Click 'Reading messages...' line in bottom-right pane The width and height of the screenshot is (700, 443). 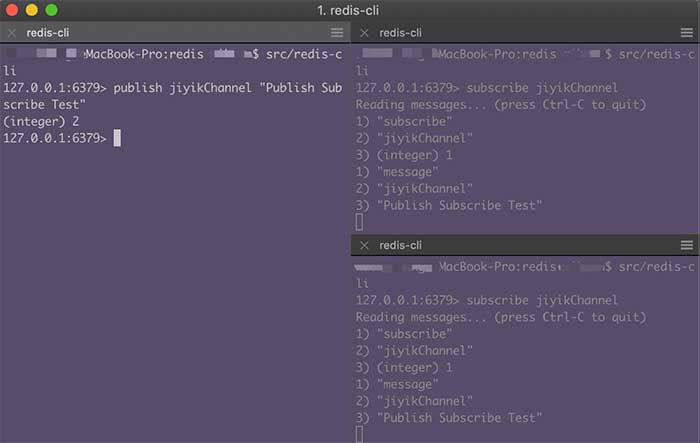501,317
